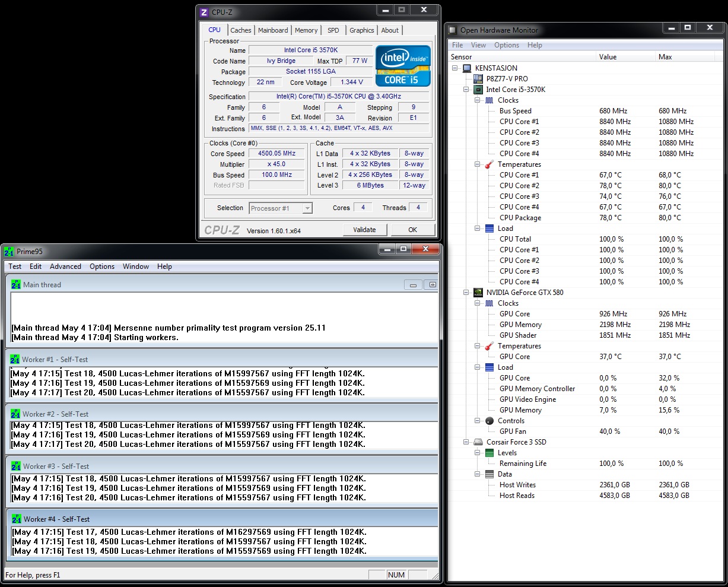The width and height of the screenshot is (728, 587).
Task: Click the KENSTASJON computer icon
Action: click(x=467, y=68)
